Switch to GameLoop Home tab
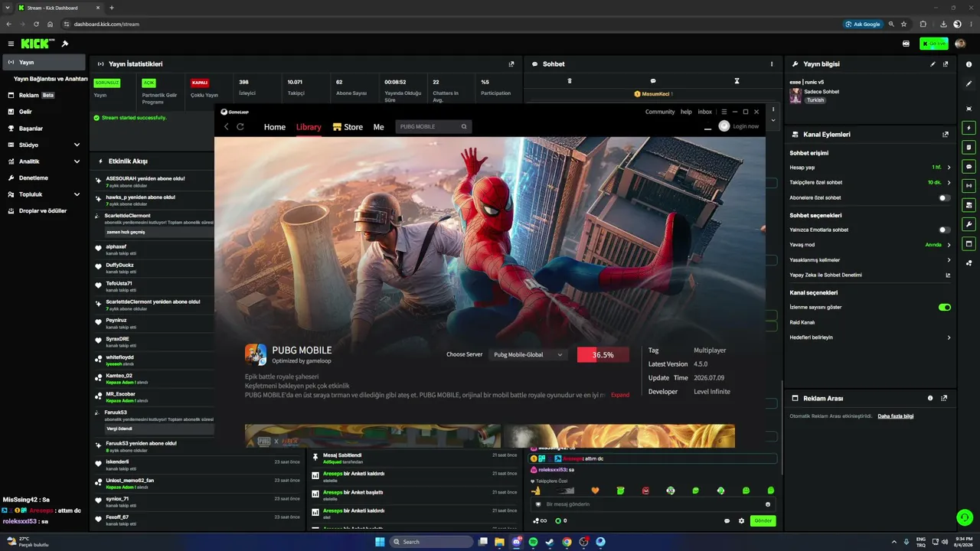980x551 pixels. (275, 127)
